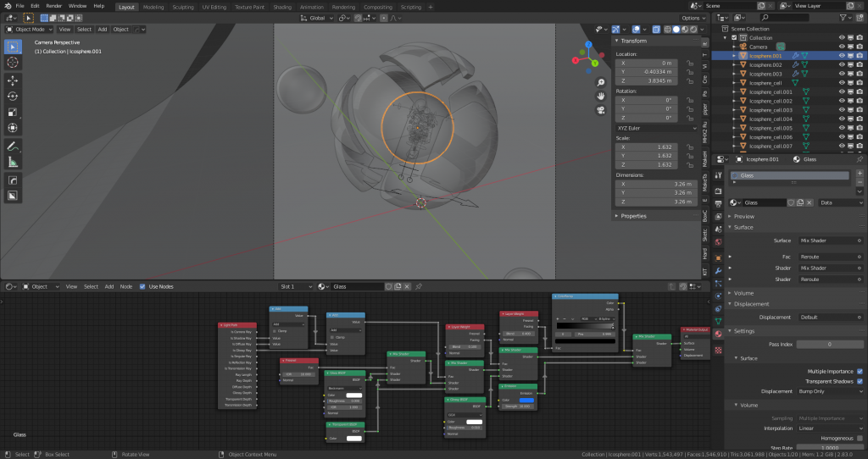The width and height of the screenshot is (868, 459).
Task: Expand the Properties panel in the sidebar
Action: click(x=633, y=216)
